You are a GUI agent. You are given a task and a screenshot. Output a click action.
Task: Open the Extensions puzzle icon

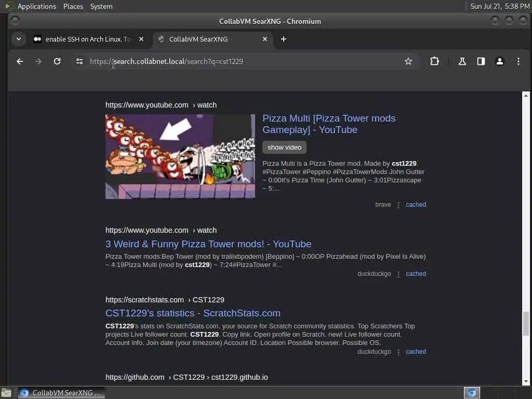434,61
